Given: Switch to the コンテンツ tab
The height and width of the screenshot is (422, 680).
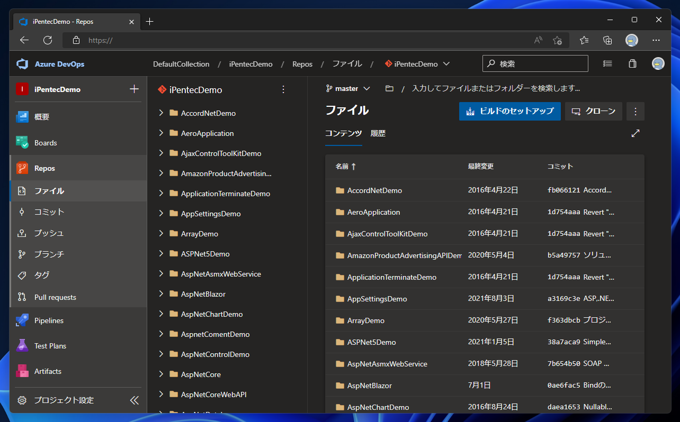Looking at the screenshot, I should click(343, 134).
